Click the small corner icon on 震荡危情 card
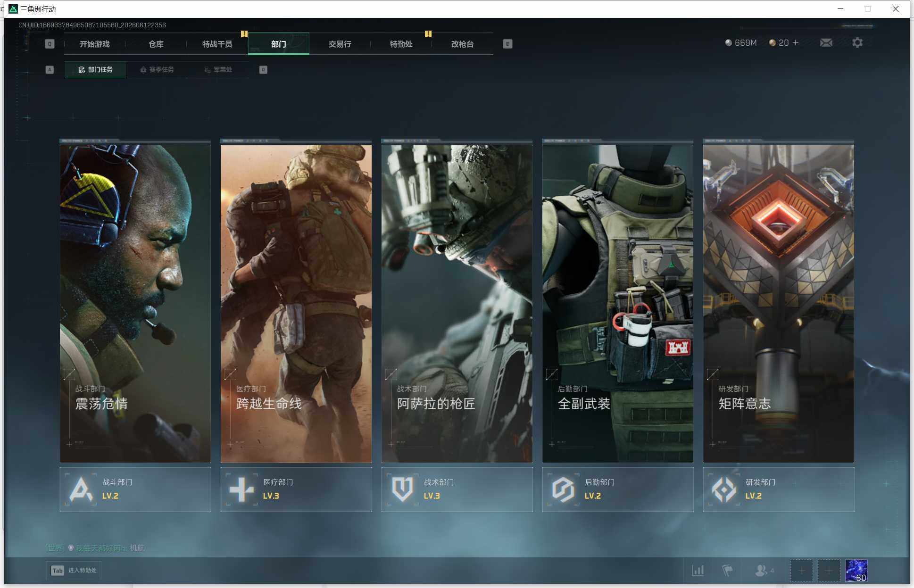The width and height of the screenshot is (914, 588). (69, 374)
